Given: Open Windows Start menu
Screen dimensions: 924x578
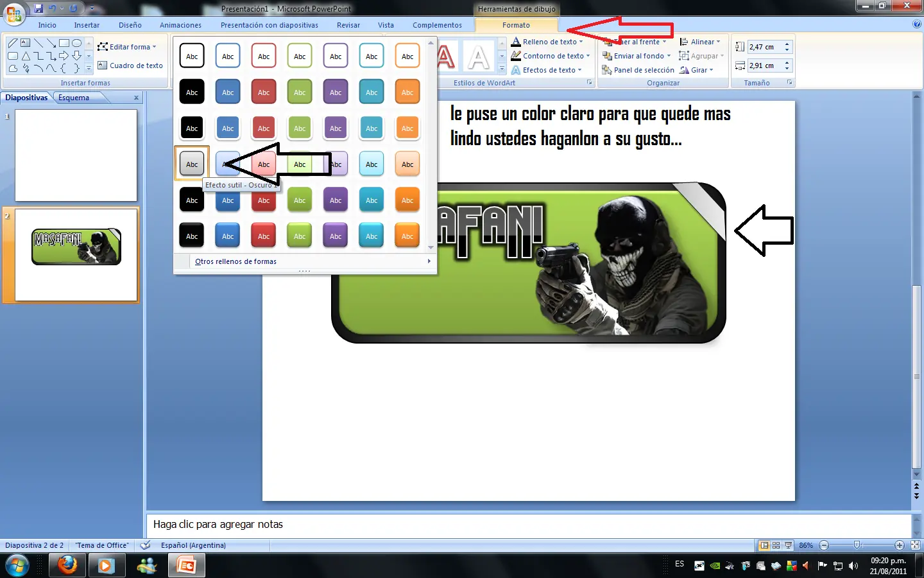Looking at the screenshot, I should (17, 566).
